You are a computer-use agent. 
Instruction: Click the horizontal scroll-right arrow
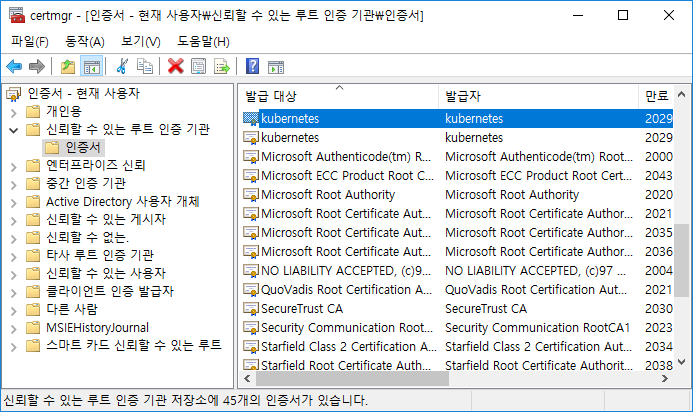(x=664, y=378)
